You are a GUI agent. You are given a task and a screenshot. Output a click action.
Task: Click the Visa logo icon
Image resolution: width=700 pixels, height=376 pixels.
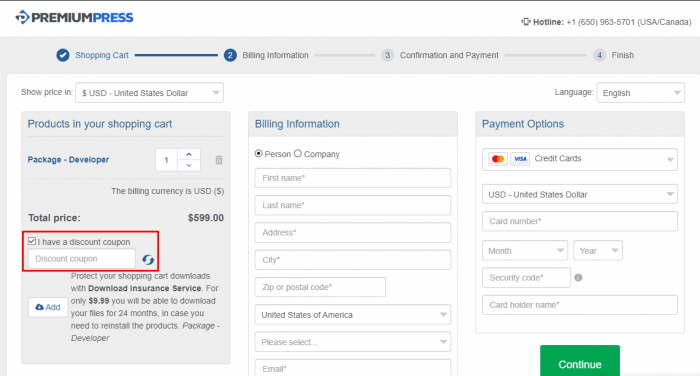[x=520, y=159]
